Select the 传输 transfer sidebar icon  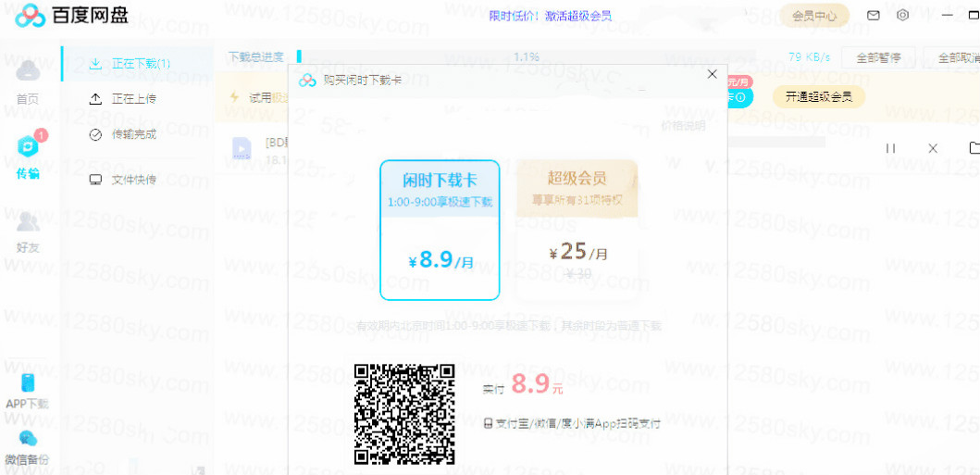tap(28, 147)
